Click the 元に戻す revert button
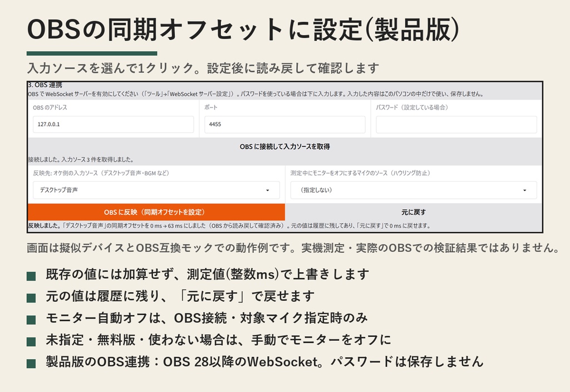This screenshot has height=392, width=570. [x=414, y=212]
